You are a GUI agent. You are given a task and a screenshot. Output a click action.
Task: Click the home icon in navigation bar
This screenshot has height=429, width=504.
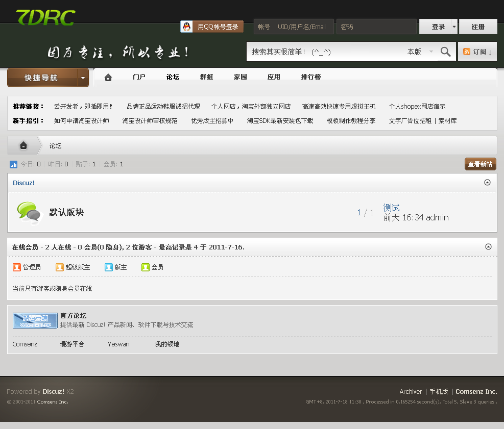coord(108,77)
